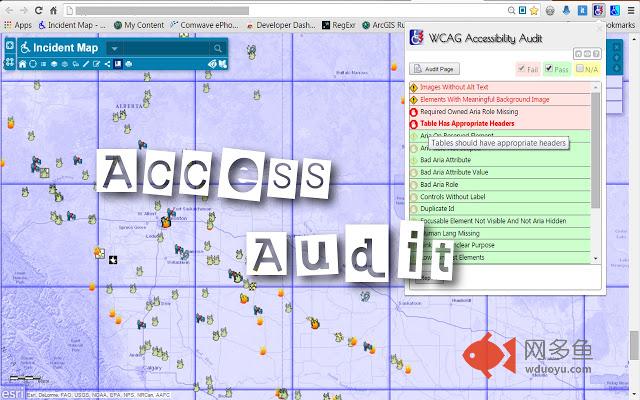640x400 pixels.
Task: Select 'Images Without Alt Text' audit row
Action: 500,87
